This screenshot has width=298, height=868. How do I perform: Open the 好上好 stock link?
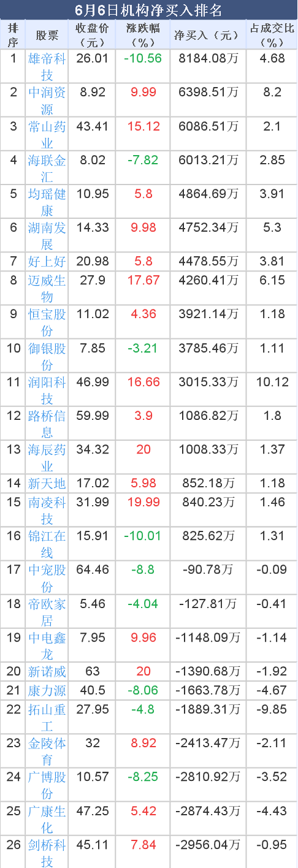[47, 262]
